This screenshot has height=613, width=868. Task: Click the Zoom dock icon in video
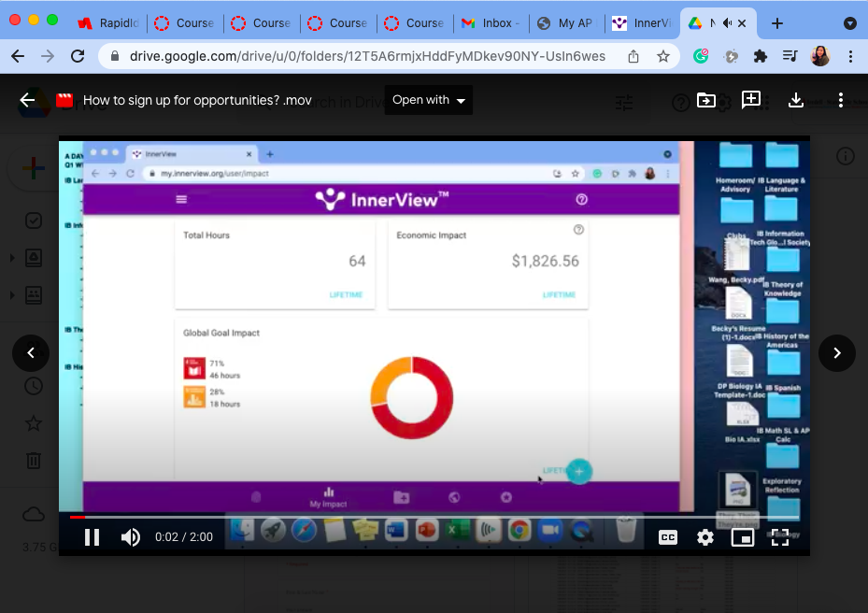(x=550, y=531)
